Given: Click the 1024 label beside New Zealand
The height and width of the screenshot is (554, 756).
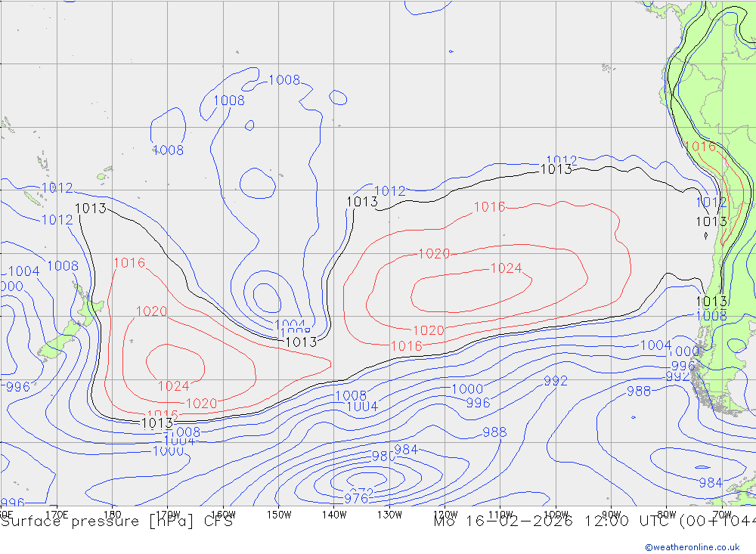Looking at the screenshot, I should tap(174, 386).
